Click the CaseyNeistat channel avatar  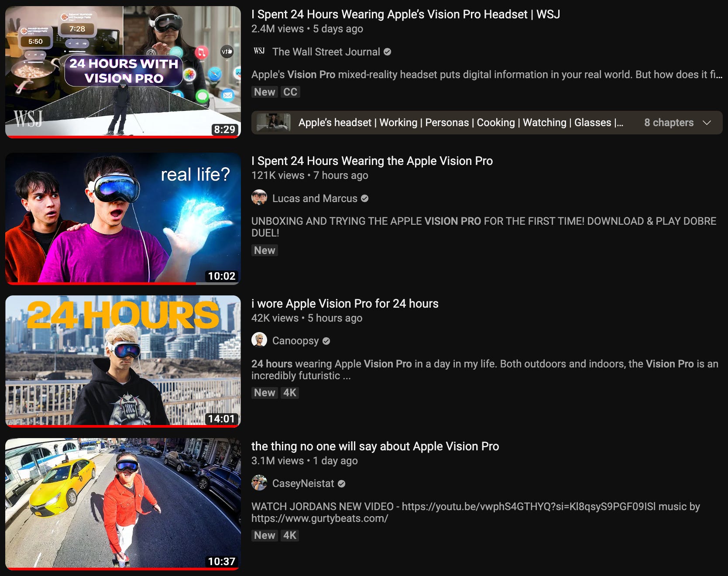point(259,483)
